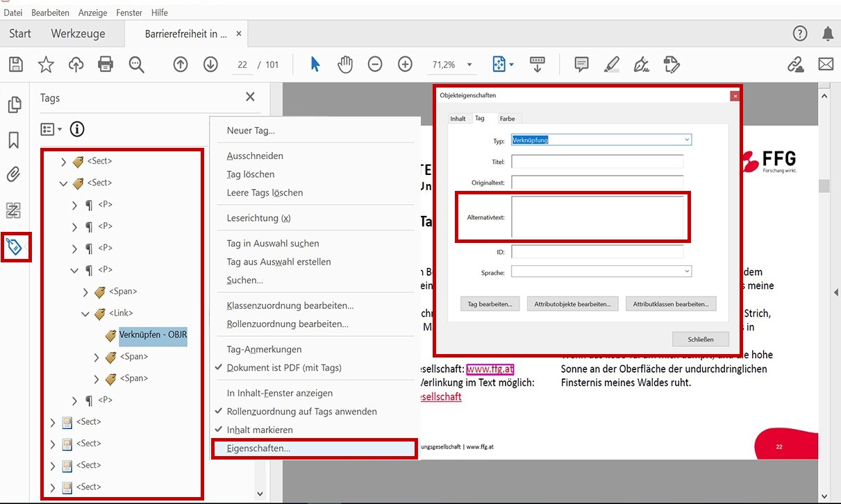Click the Titel input field

pos(597,161)
